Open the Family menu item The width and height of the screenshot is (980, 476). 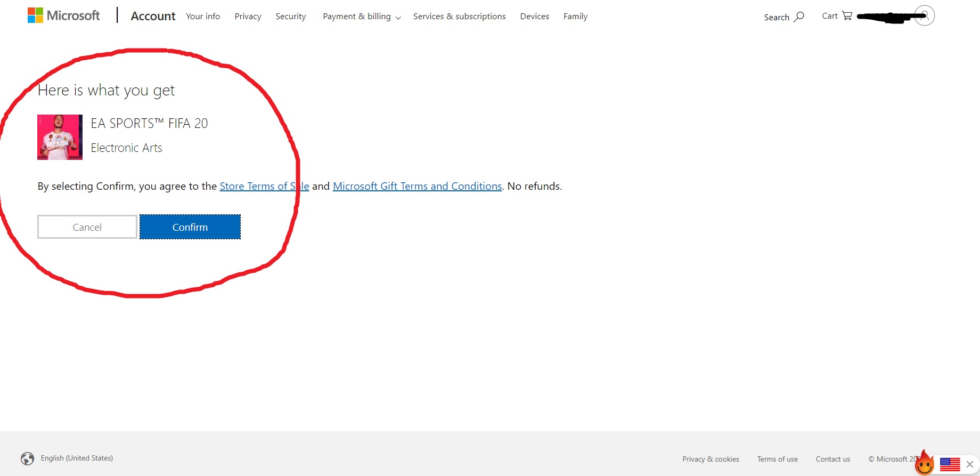575,17
